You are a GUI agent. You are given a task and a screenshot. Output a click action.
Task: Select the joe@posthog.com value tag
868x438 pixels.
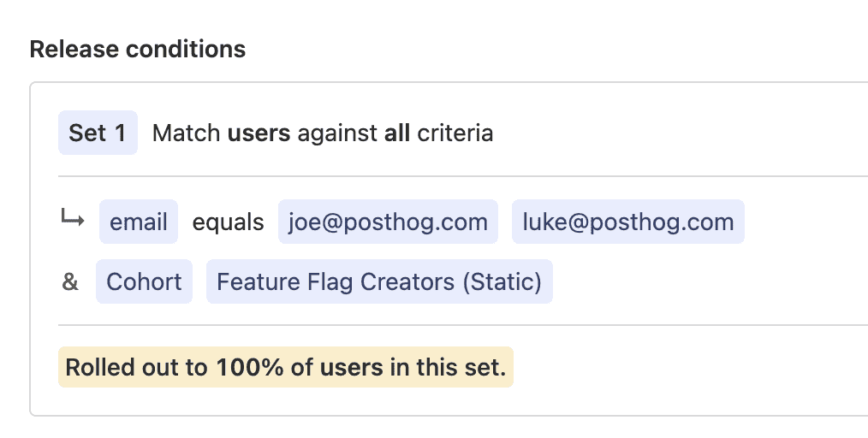tap(388, 222)
